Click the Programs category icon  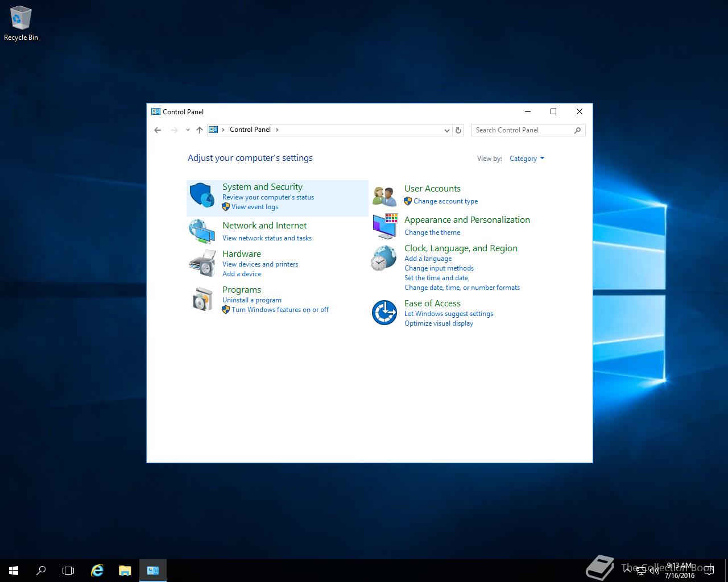pyautogui.click(x=202, y=299)
